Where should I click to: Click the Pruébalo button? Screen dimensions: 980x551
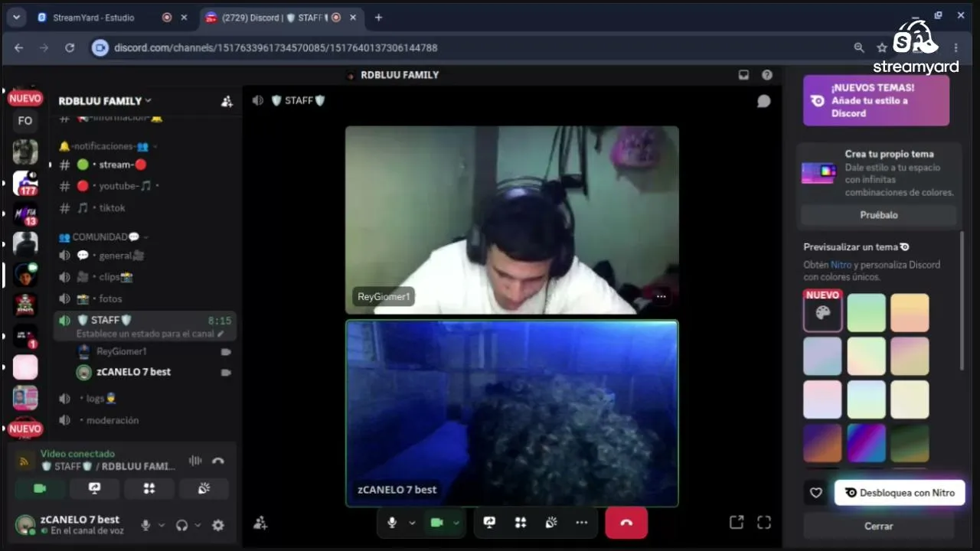(879, 215)
